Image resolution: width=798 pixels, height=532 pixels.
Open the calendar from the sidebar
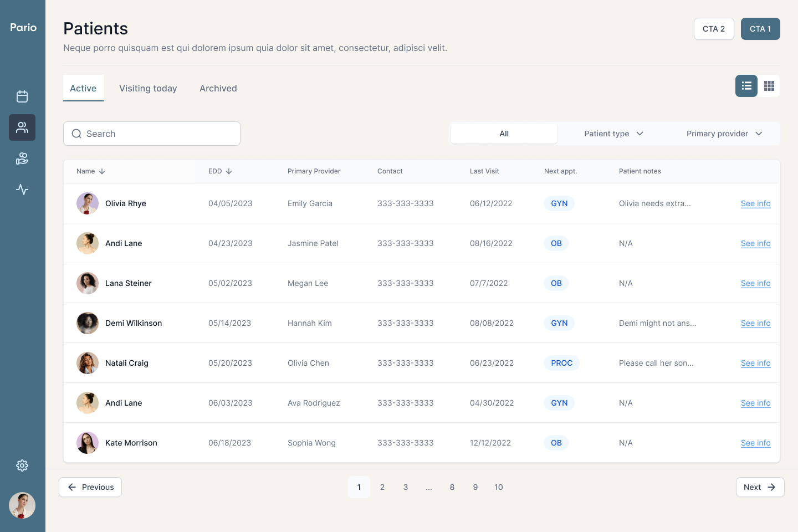pyautogui.click(x=22, y=96)
